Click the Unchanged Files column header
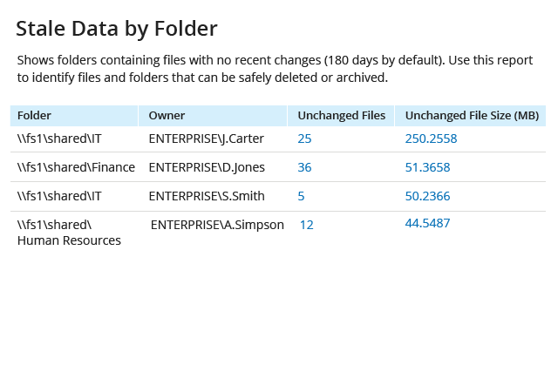This screenshot has height=392, width=558. click(341, 116)
